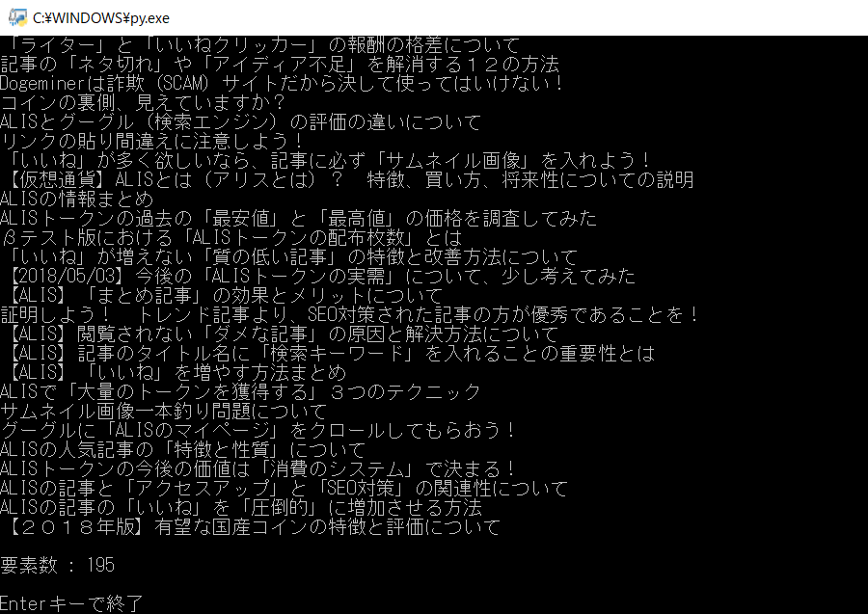
Task: Click the line 【ALIS】「いいね」を増やす方法まとめ
Action: coord(177,373)
